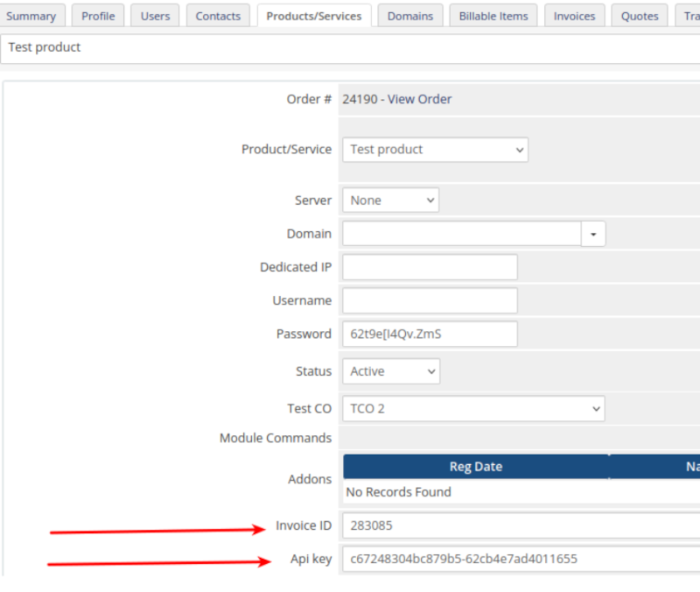This screenshot has height=592, width=700.
Task: Click the Domain text field
Action: pos(461,234)
